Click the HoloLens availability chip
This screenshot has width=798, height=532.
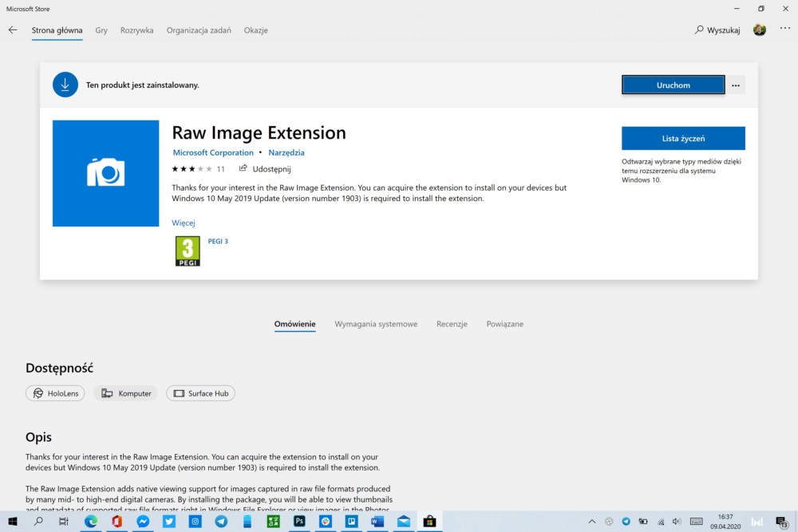tap(56, 393)
